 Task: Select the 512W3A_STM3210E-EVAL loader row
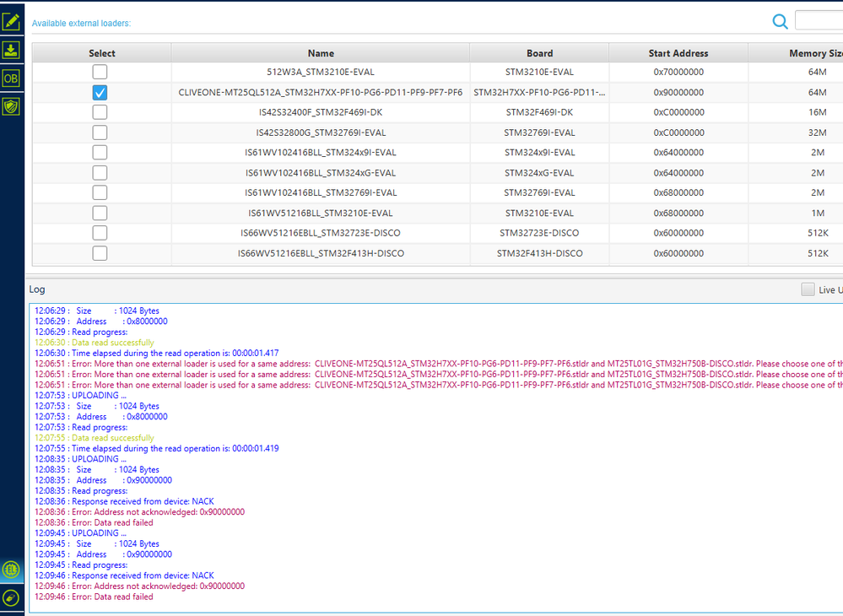(321, 72)
